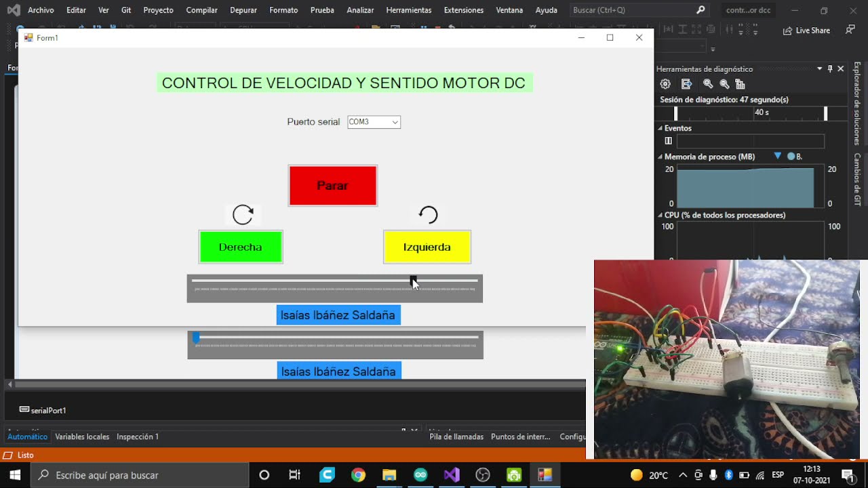Open Live Share

[x=806, y=30]
